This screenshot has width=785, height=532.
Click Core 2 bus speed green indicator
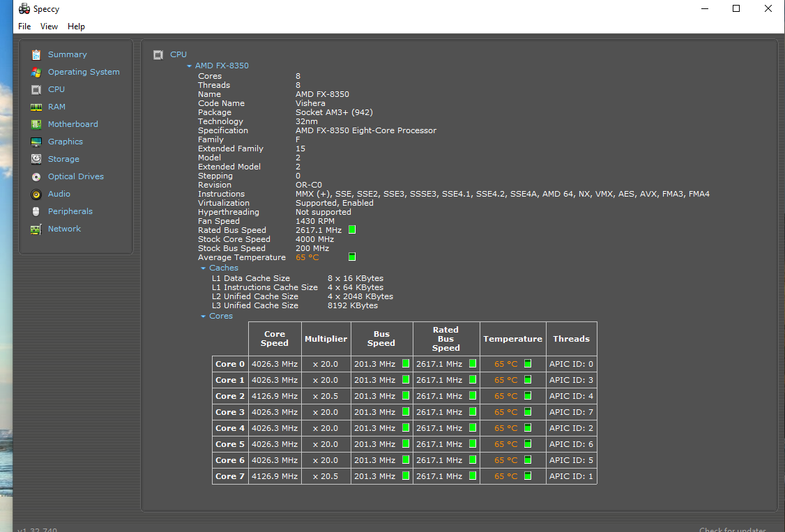(405, 395)
